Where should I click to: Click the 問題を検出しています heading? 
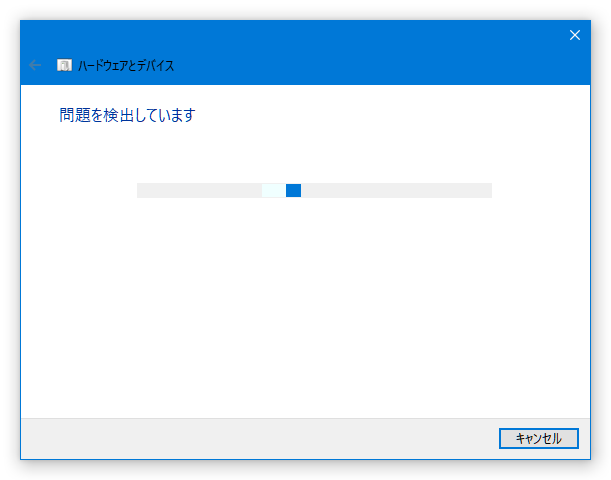click(x=127, y=115)
